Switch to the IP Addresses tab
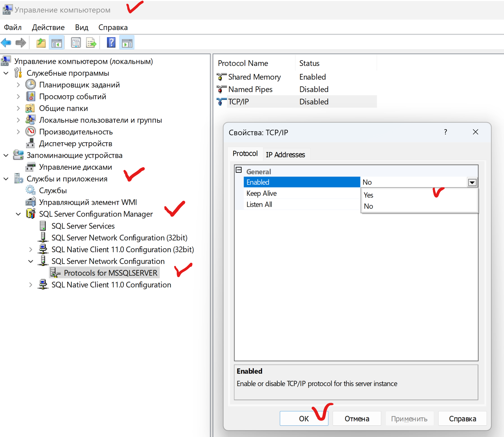Screen dimensions: 504x437 click(285, 155)
